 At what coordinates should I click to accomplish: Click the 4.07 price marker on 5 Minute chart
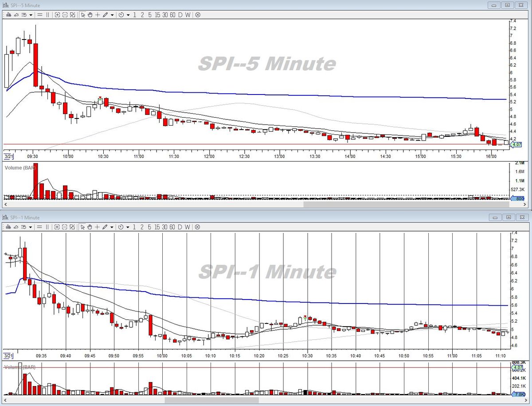coord(516,144)
